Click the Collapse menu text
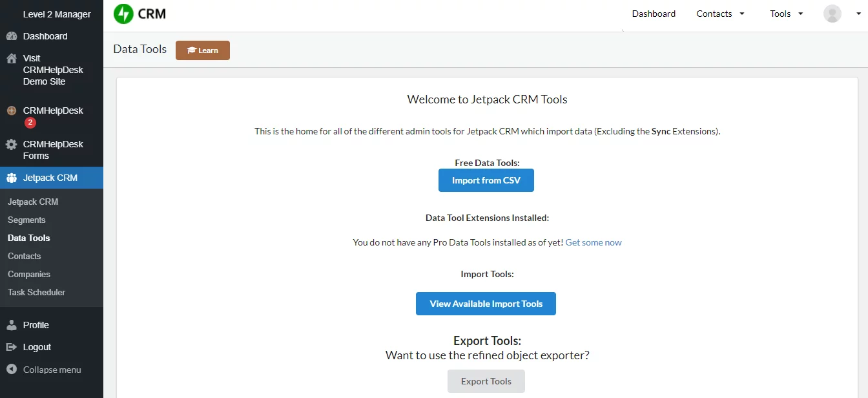 [52, 370]
